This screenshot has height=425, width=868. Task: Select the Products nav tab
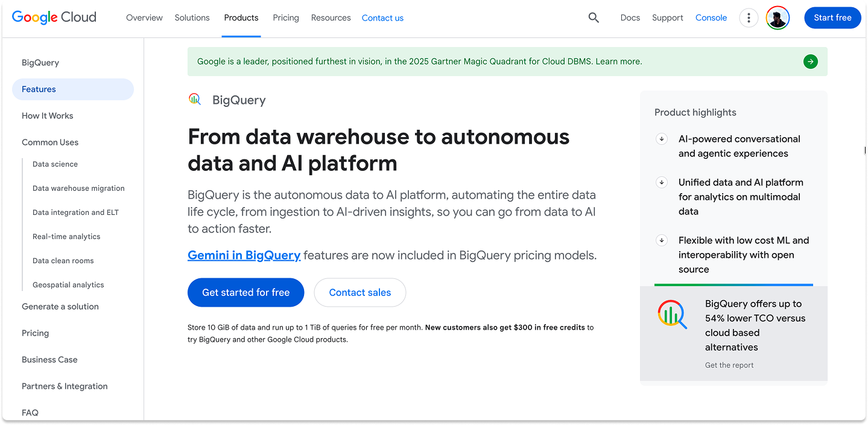coord(241,18)
